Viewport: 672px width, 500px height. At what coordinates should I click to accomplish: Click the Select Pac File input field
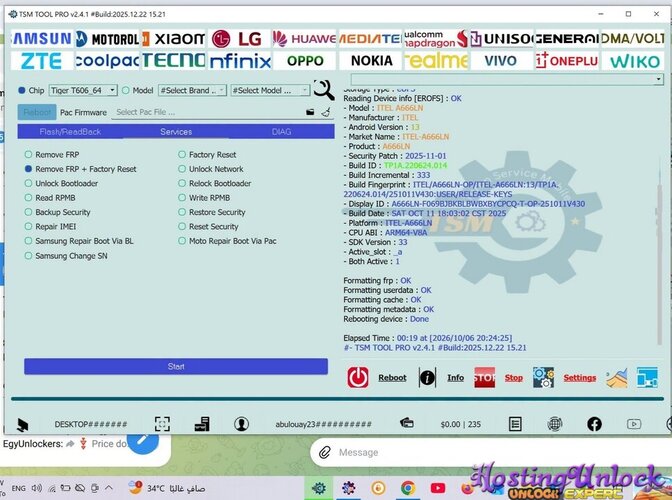(207, 112)
